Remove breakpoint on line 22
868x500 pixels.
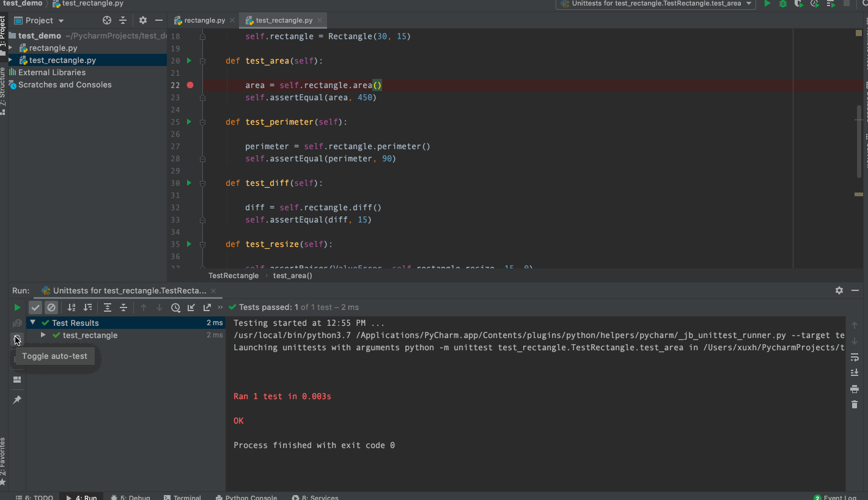click(190, 85)
